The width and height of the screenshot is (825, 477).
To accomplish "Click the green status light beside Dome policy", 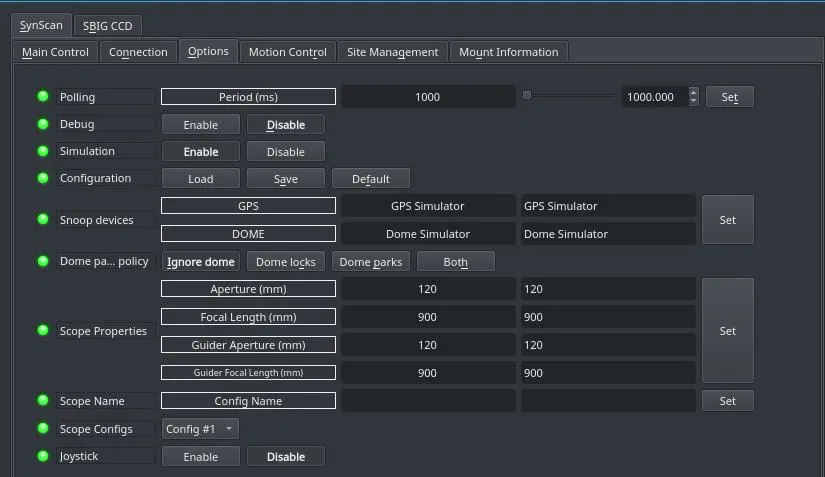I will [43, 261].
